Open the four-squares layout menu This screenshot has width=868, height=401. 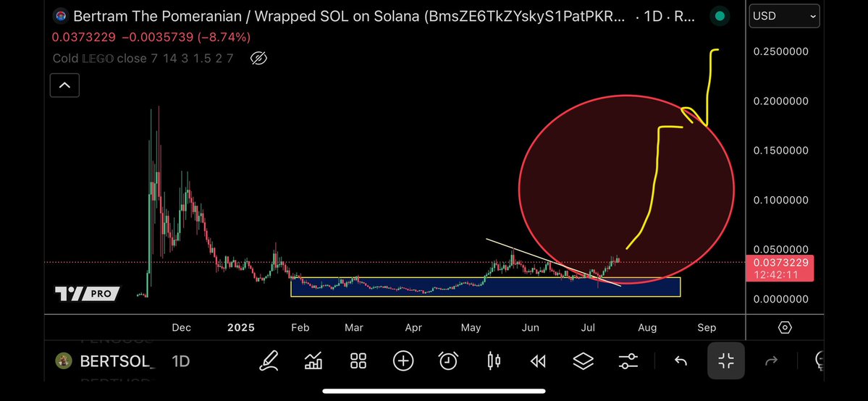coord(359,362)
